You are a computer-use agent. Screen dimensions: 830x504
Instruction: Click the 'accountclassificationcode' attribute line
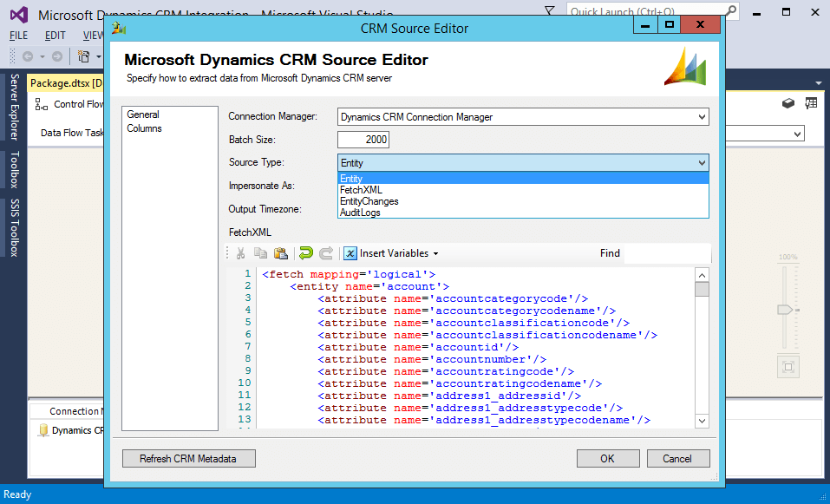point(474,323)
